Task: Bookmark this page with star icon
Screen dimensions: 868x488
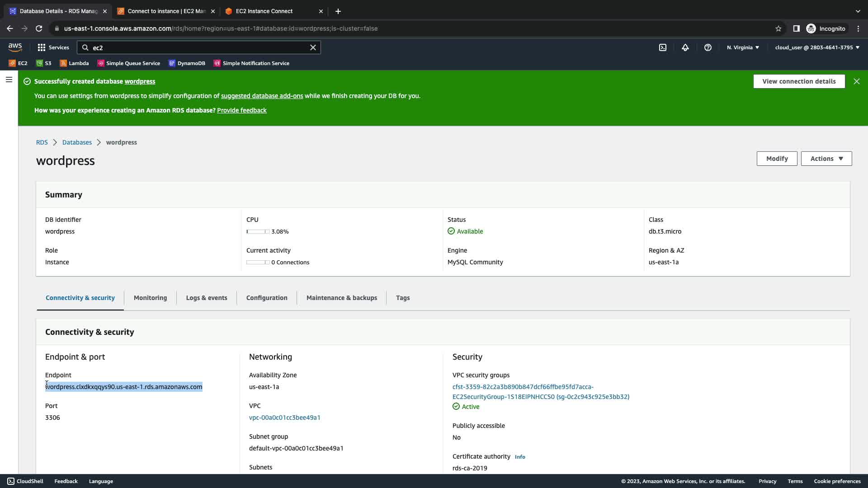Action: coord(778,28)
